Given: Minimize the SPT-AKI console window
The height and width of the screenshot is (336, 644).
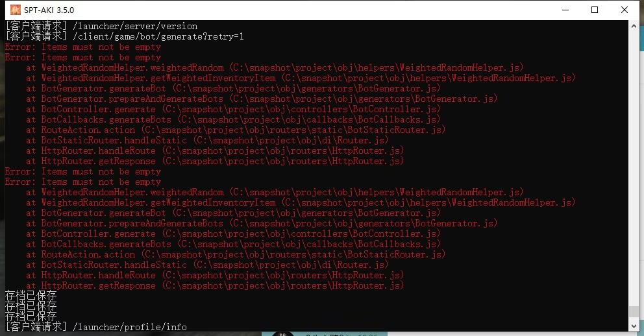Looking at the screenshot, I should coord(565,10).
